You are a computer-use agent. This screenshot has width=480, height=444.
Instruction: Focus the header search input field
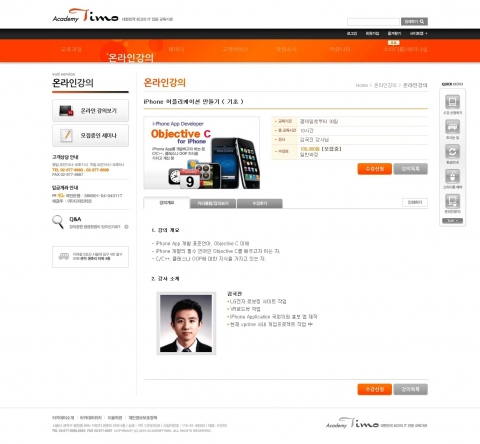[373, 22]
